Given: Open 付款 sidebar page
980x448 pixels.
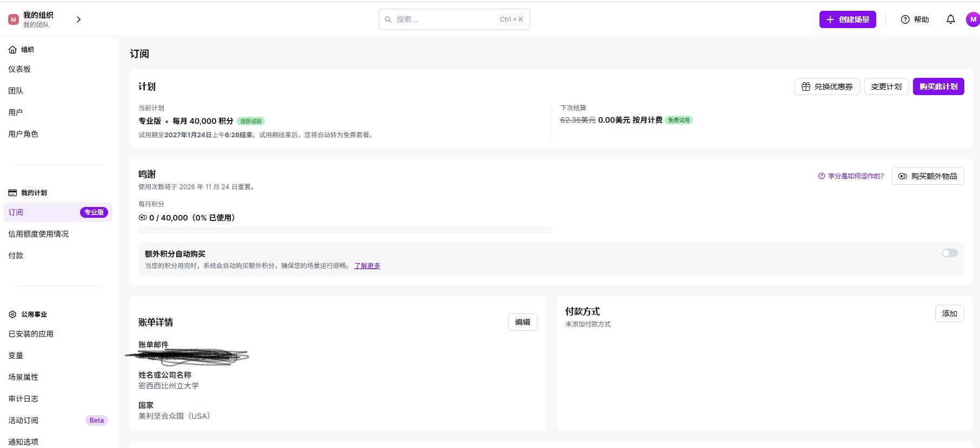Looking at the screenshot, I should (16, 256).
